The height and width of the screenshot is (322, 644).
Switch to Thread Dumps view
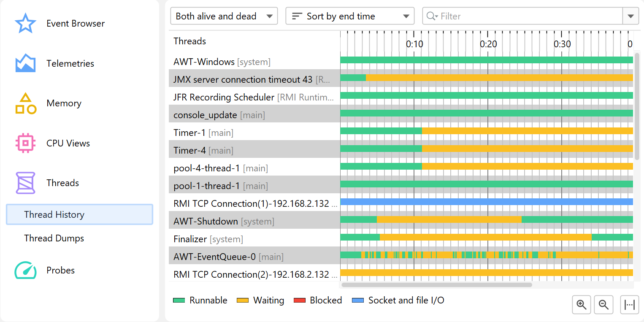click(x=54, y=238)
